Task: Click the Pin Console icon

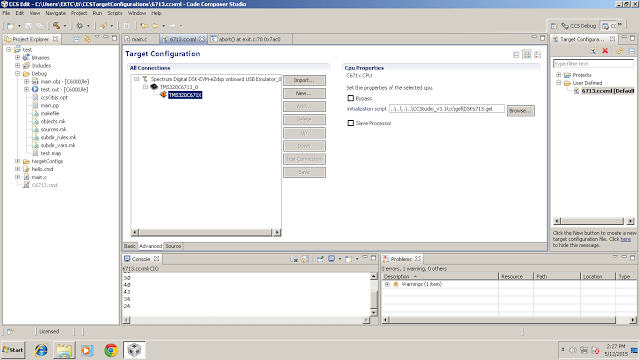Action: pos(320,259)
